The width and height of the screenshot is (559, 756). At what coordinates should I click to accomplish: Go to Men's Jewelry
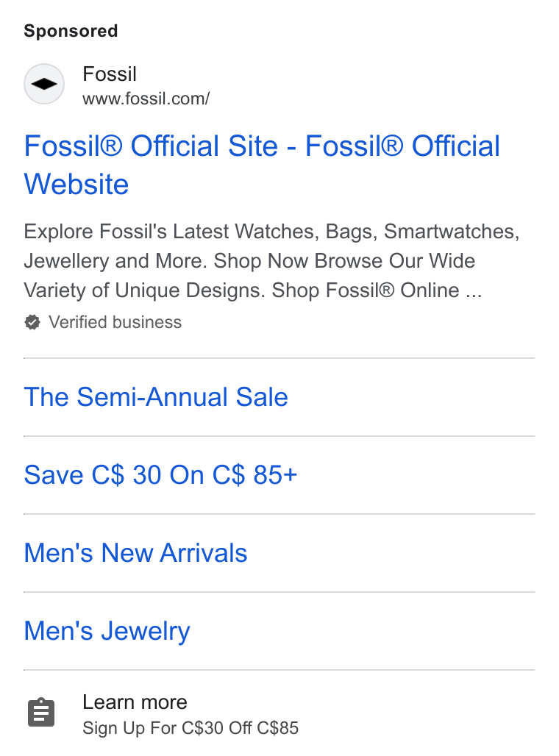click(x=107, y=631)
